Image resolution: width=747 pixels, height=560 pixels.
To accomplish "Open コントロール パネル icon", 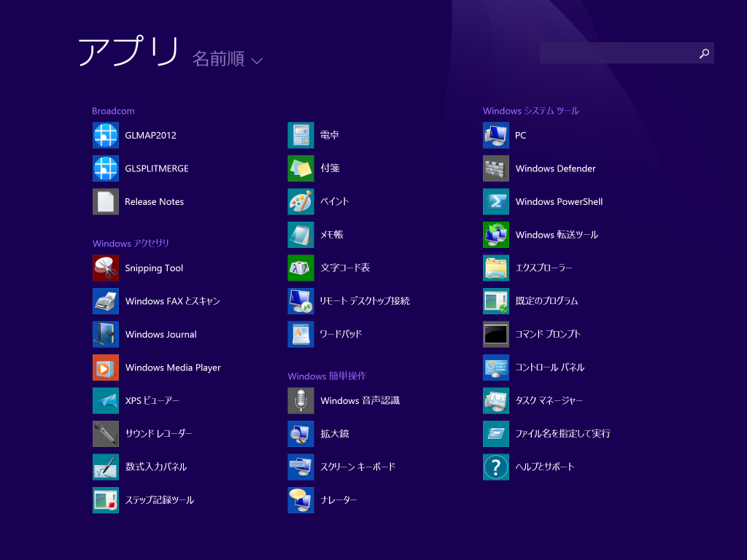I will coord(496,367).
